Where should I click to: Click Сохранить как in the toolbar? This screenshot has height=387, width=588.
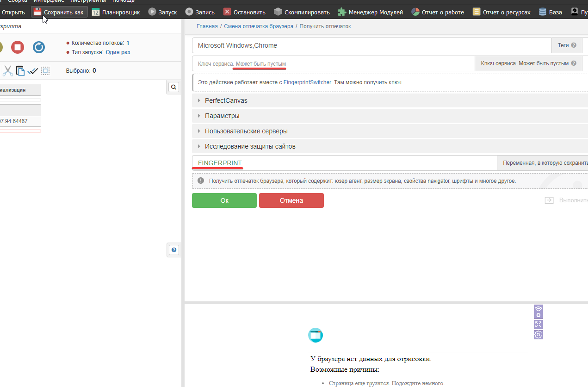tap(59, 12)
